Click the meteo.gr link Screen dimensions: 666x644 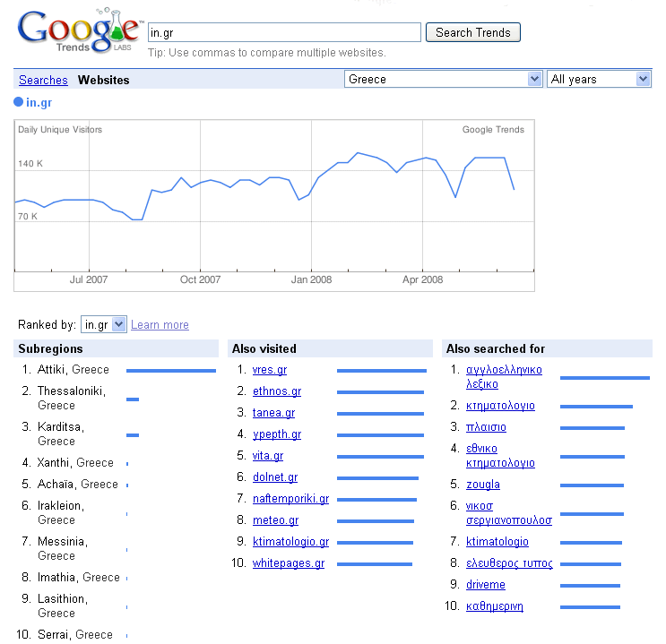276,520
